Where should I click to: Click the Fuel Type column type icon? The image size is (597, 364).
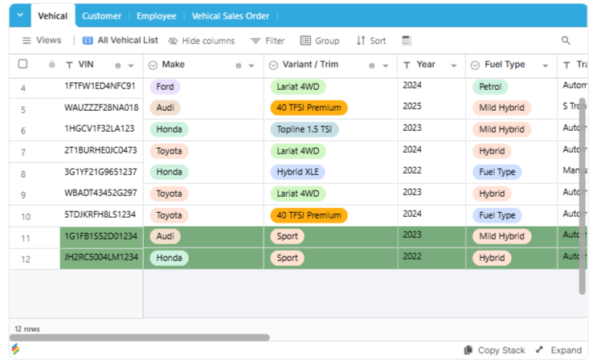(475, 66)
